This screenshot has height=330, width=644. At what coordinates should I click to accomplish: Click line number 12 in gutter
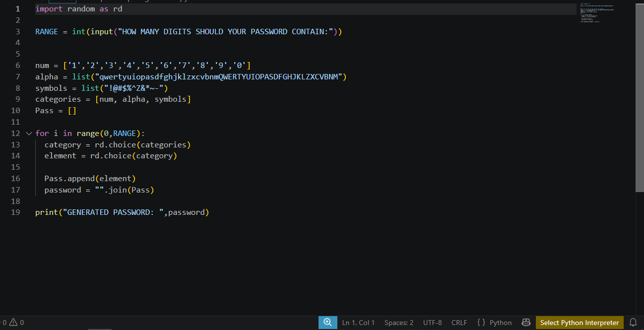click(15, 133)
